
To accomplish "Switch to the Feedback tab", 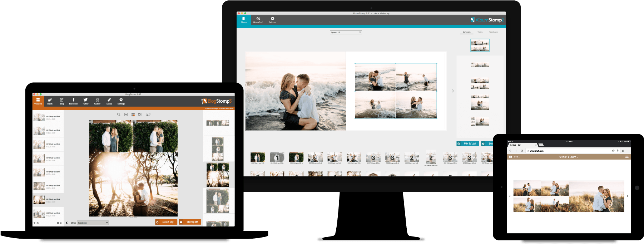I will coord(493,32).
